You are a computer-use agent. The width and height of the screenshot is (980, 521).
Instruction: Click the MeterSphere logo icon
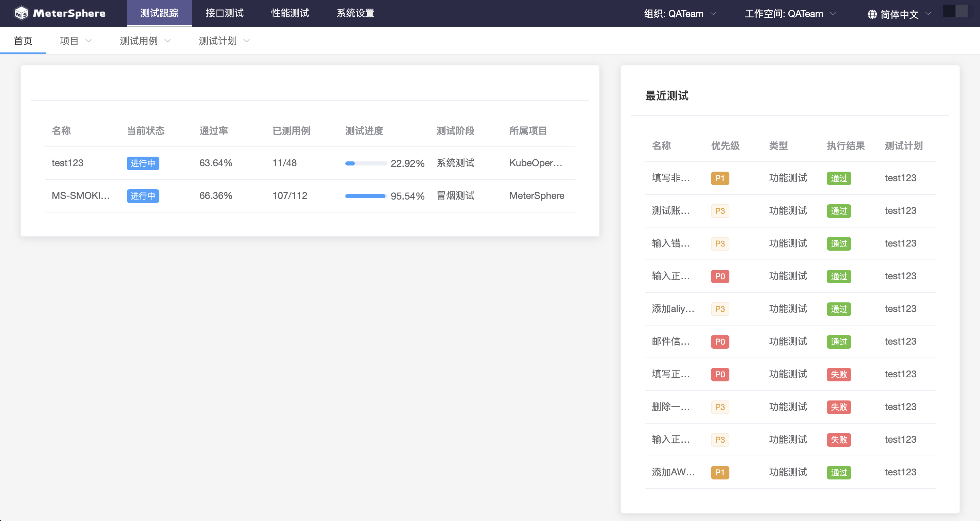[x=21, y=13]
